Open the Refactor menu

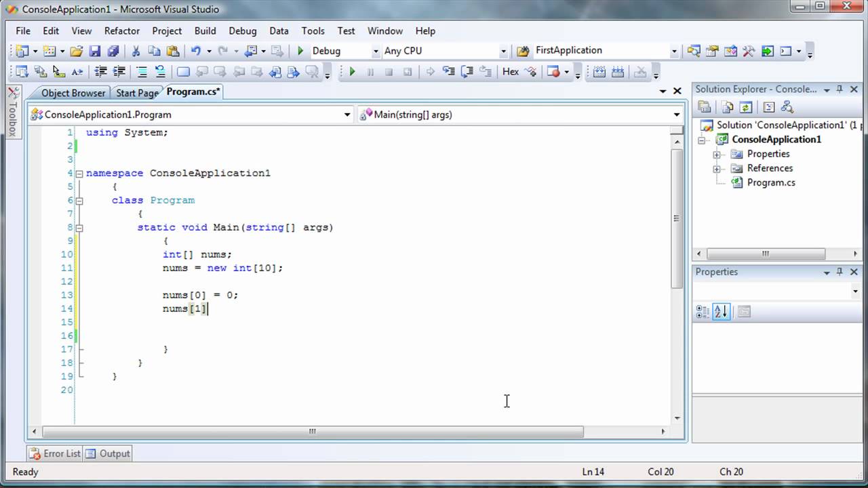pos(122,30)
